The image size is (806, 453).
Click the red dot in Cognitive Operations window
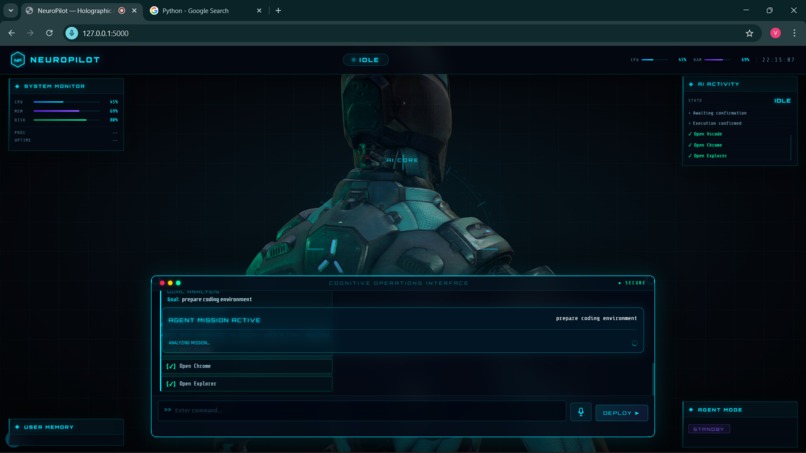click(x=162, y=283)
